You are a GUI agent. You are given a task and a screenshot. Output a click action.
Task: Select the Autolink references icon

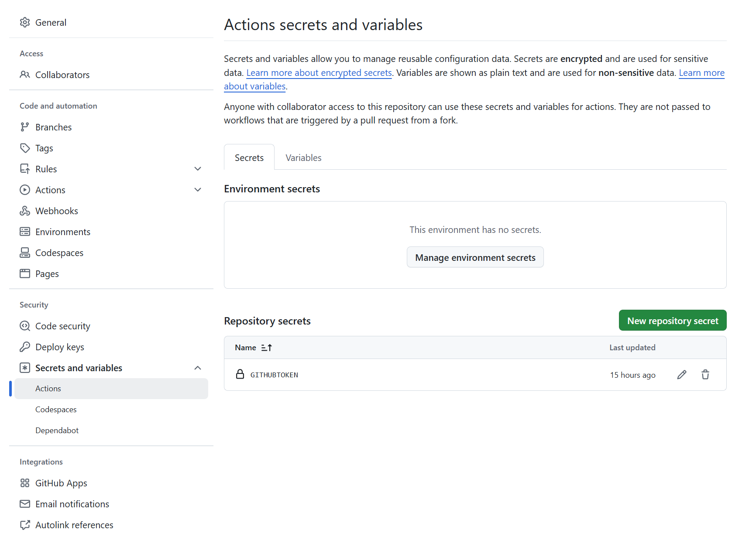pos(25,525)
